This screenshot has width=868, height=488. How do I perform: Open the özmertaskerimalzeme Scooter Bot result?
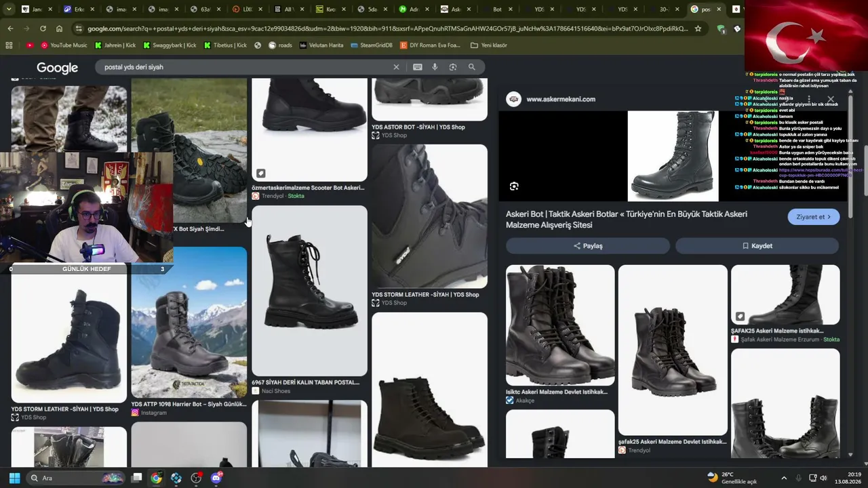point(308,188)
